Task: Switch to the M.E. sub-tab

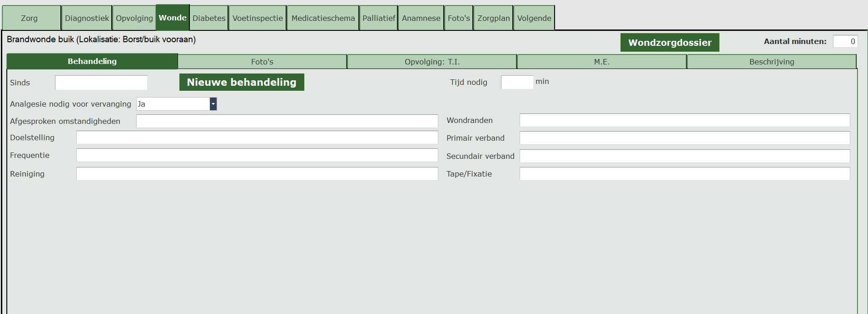Action: click(601, 62)
